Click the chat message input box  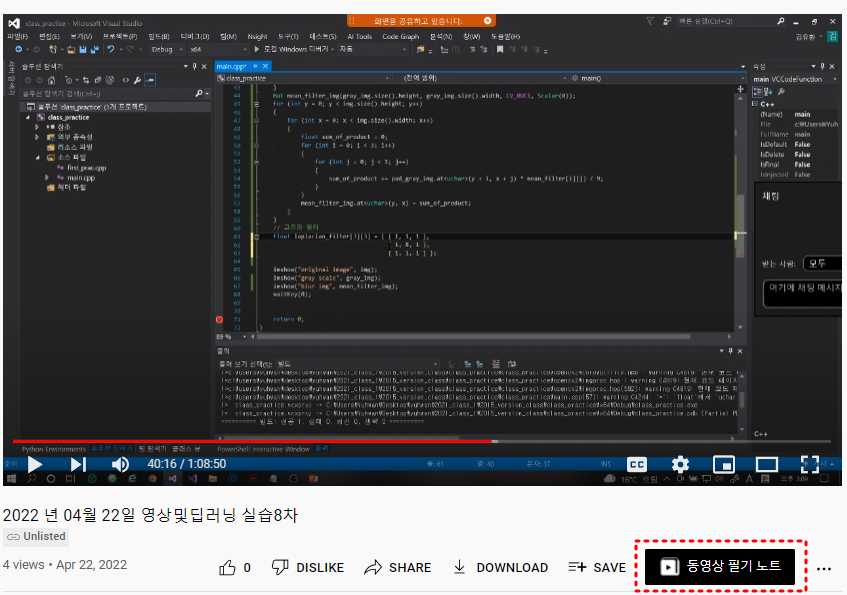pos(803,293)
